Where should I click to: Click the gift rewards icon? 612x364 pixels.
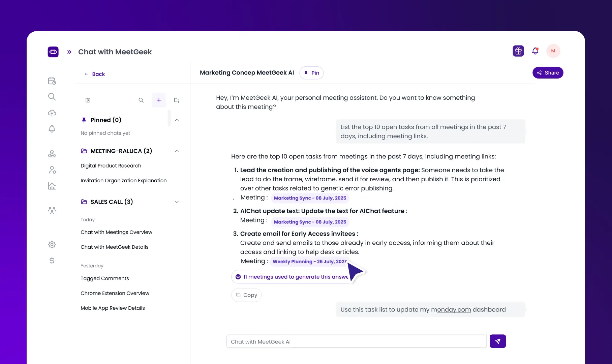[x=518, y=51]
